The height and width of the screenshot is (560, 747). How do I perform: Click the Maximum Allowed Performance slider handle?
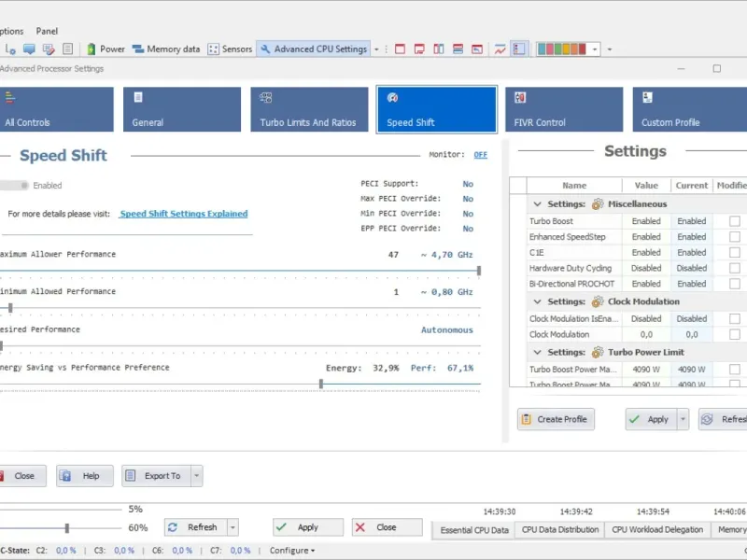tap(479, 271)
